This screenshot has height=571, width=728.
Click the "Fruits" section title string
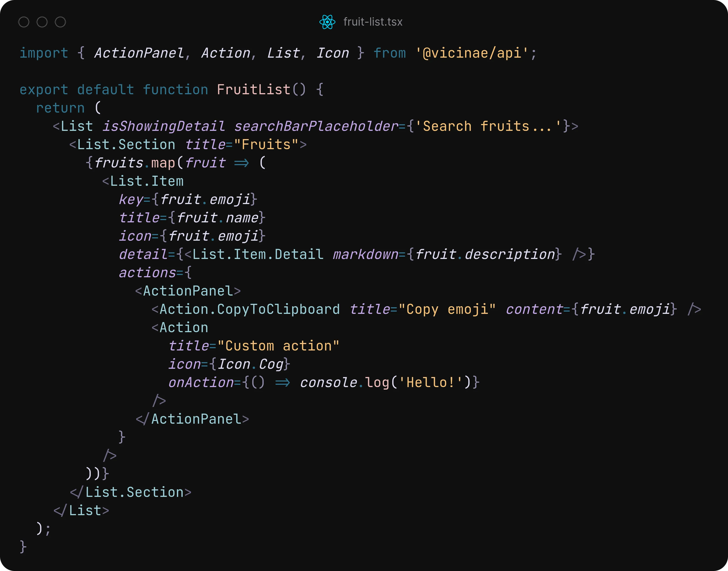point(266,145)
